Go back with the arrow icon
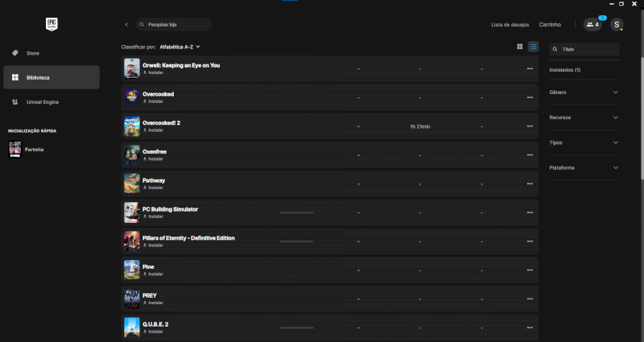Image resolution: width=644 pixels, height=342 pixels. point(126,25)
